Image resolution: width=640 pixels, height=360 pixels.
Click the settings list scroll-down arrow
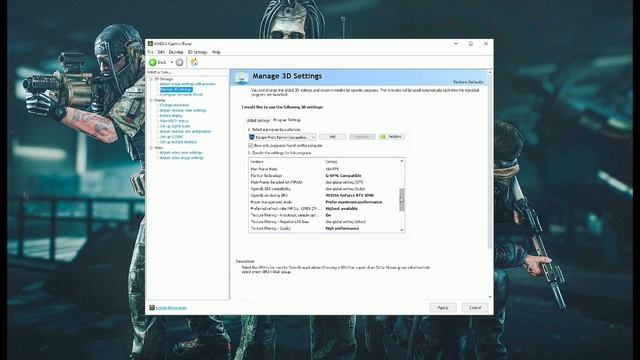(402, 230)
